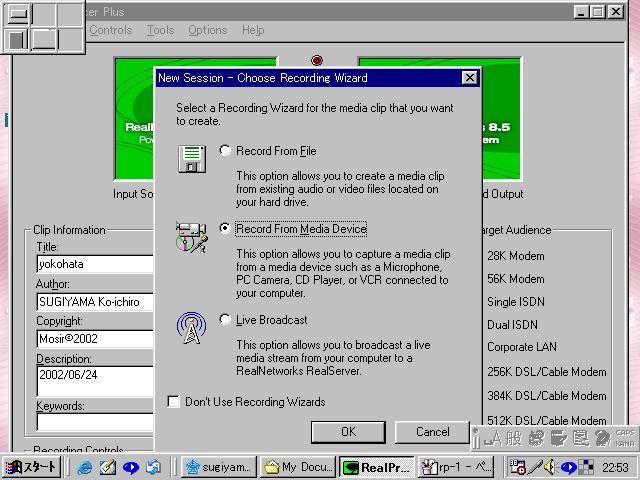Open the Controls menu in RealProducer
Image resolution: width=640 pixels, height=480 pixels.
111,30
